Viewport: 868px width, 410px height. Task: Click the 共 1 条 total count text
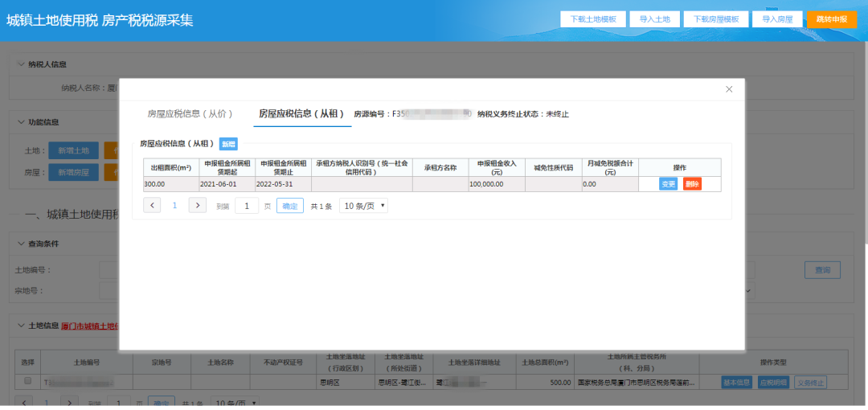[321, 206]
